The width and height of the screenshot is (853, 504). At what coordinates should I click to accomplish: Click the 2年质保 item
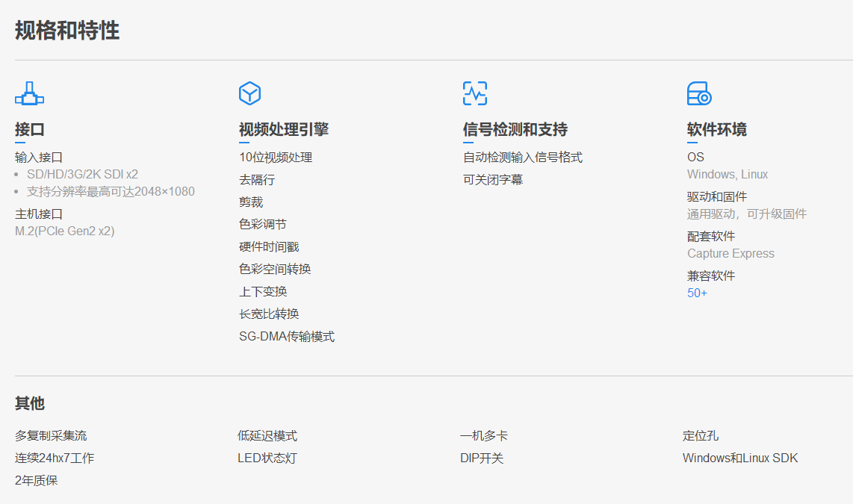pos(36,480)
